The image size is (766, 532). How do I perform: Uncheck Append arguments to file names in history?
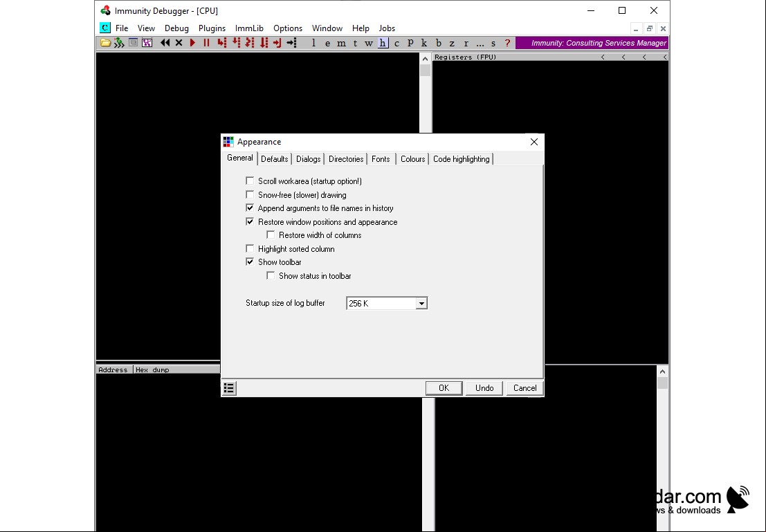(250, 208)
